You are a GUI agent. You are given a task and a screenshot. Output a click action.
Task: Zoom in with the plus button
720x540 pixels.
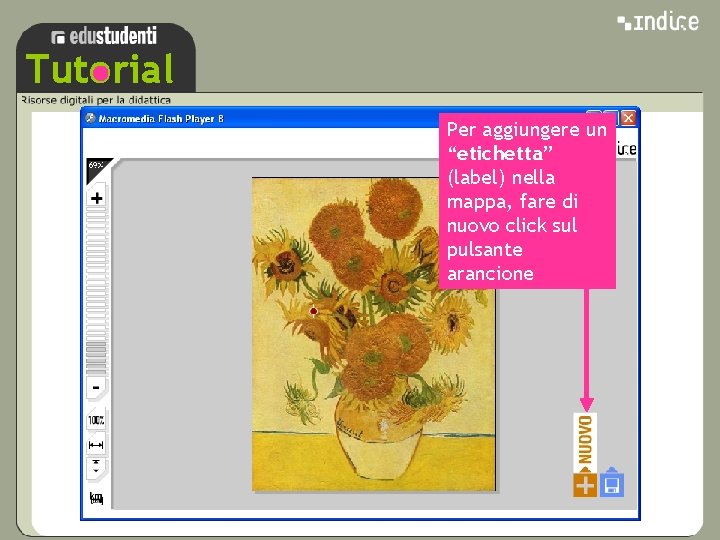pos(96,198)
